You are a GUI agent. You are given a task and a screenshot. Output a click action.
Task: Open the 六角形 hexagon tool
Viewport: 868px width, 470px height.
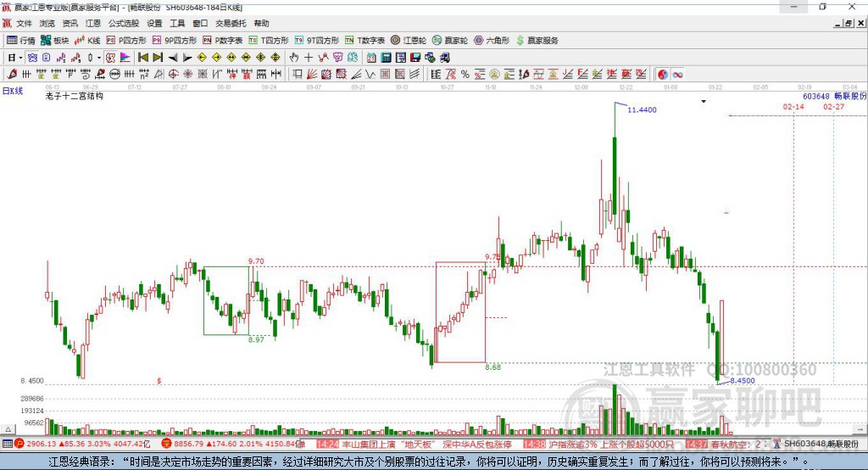(x=492, y=41)
